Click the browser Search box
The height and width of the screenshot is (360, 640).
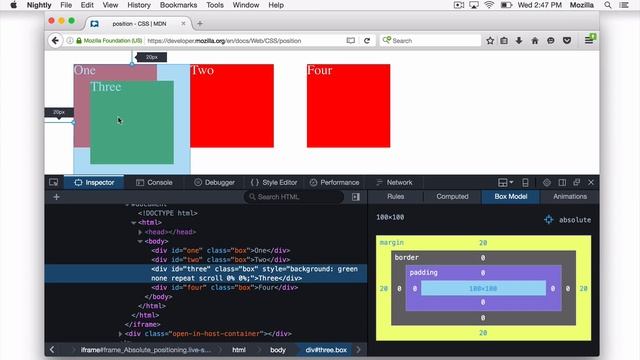[x=430, y=40]
